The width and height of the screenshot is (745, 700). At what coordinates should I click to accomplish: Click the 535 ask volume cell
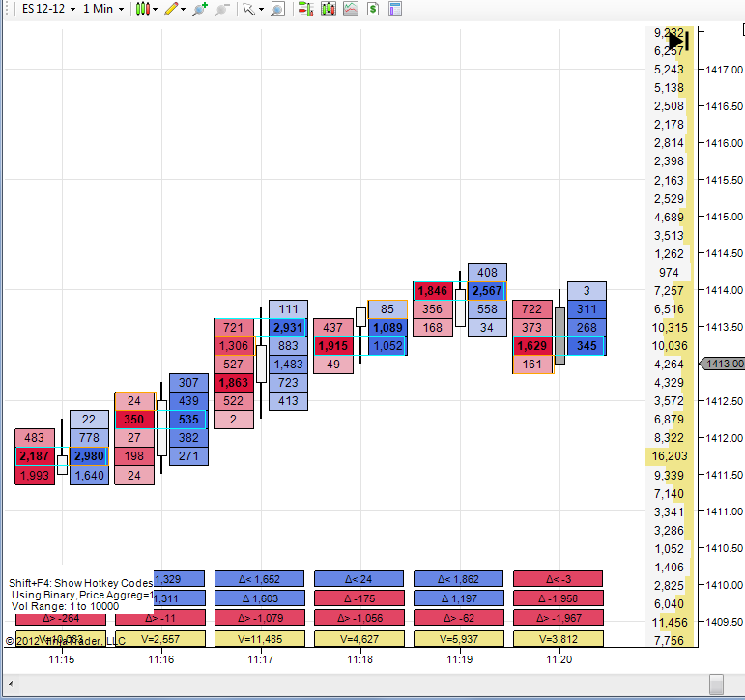coord(188,420)
